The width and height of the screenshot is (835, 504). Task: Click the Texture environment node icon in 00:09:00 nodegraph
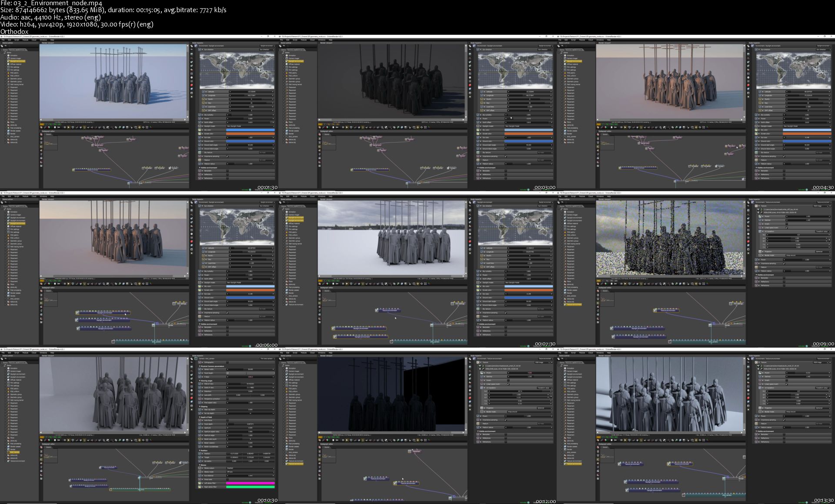click(x=655, y=310)
